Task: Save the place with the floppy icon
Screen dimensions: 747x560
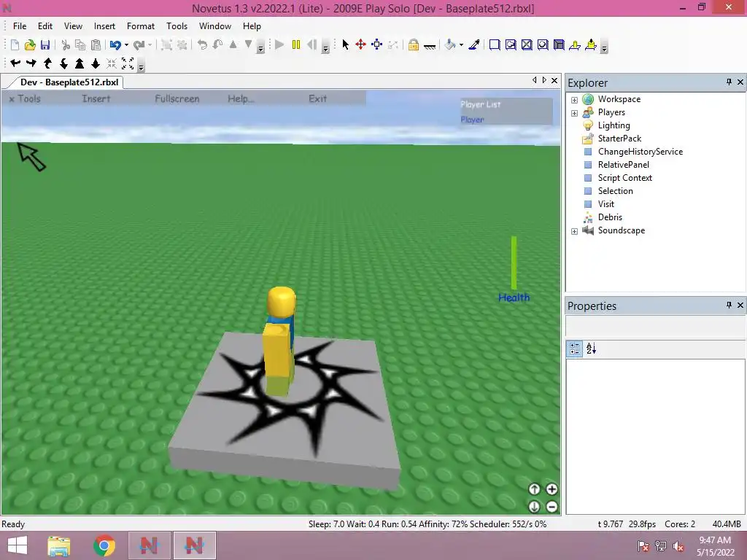Action: [x=45, y=44]
